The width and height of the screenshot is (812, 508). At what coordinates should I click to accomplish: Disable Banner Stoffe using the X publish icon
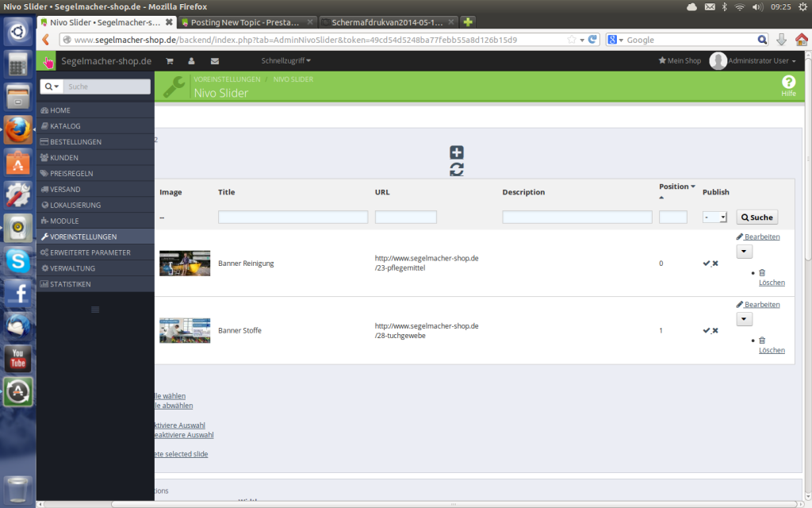coord(715,330)
